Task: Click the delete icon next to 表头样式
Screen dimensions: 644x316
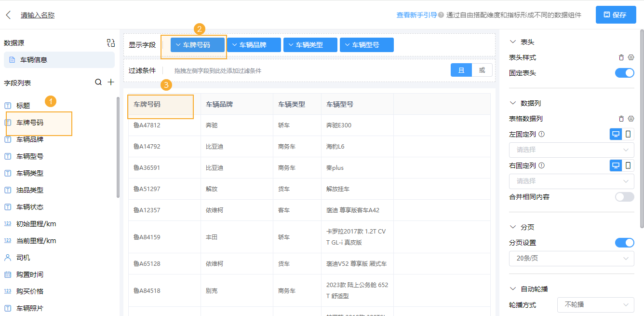Action: tap(621, 57)
